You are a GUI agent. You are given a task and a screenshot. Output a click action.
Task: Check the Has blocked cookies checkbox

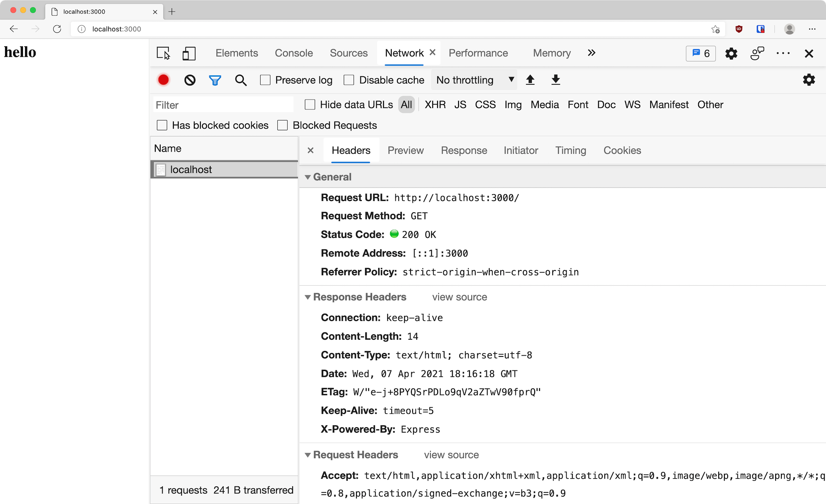[x=162, y=125]
